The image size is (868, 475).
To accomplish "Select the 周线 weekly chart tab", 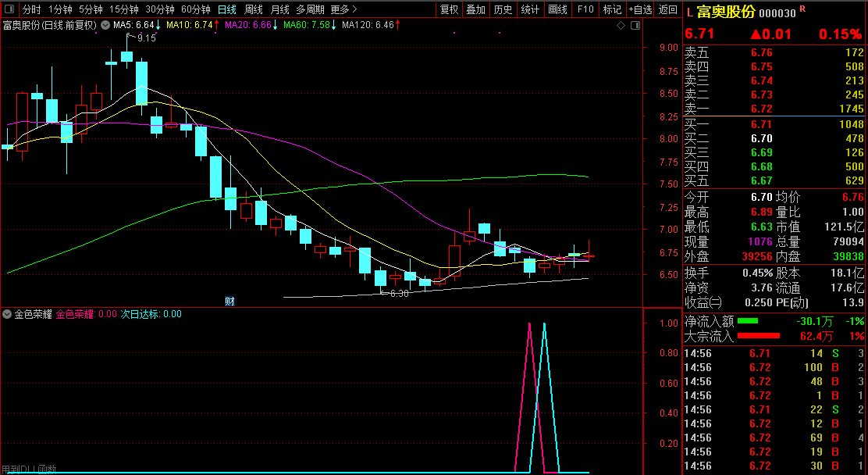I will [253, 9].
